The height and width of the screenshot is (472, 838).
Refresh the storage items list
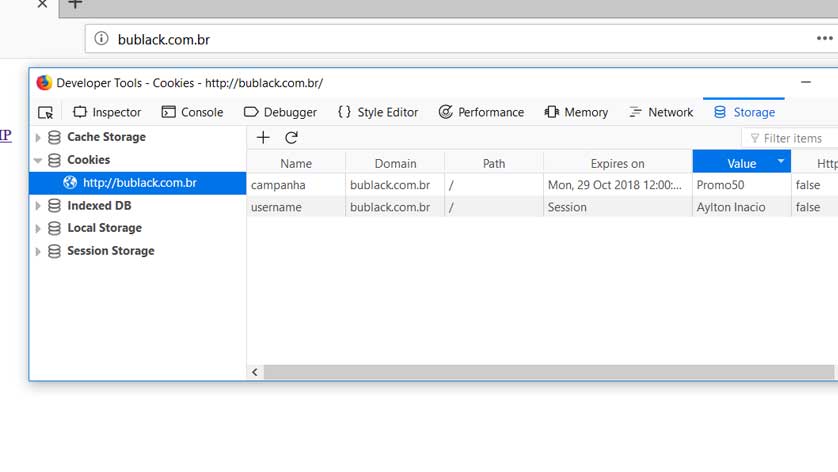click(291, 138)
